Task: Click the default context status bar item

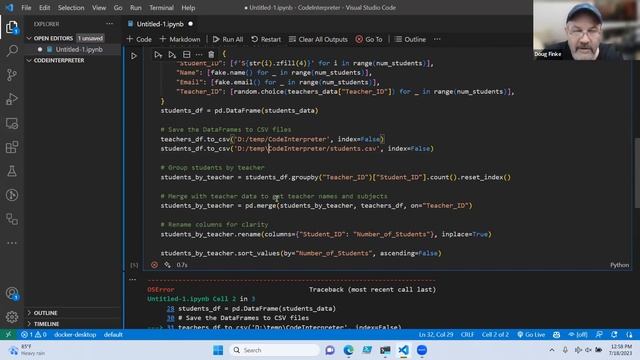Action: click(x=113, y=335)
